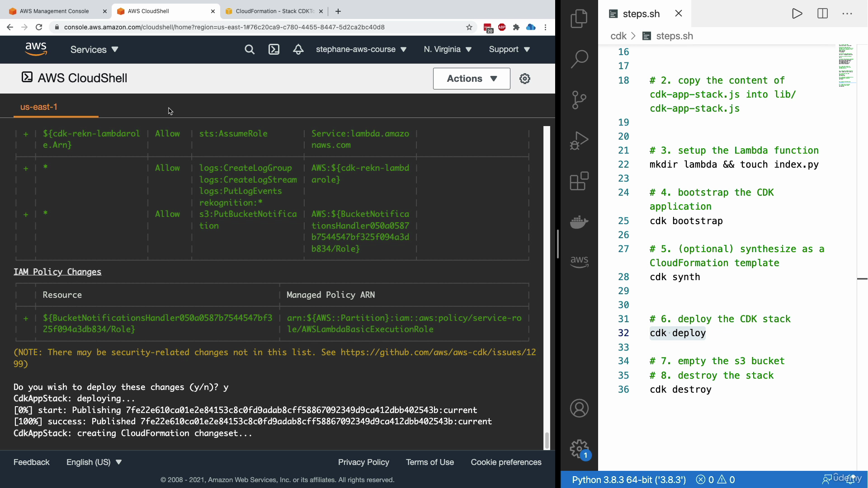Open the Terms of Use link
Screen dimensions: 868x488
pos(430,462)
